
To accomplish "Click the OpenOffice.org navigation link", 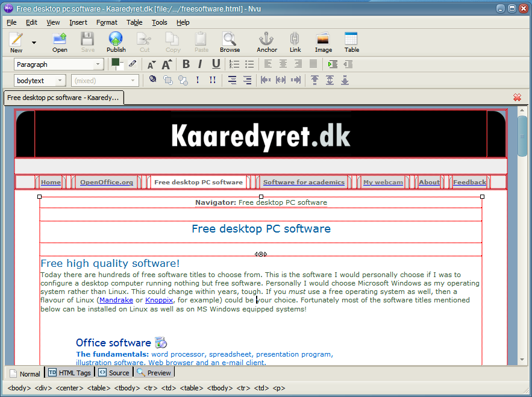I will coord(107,182).
